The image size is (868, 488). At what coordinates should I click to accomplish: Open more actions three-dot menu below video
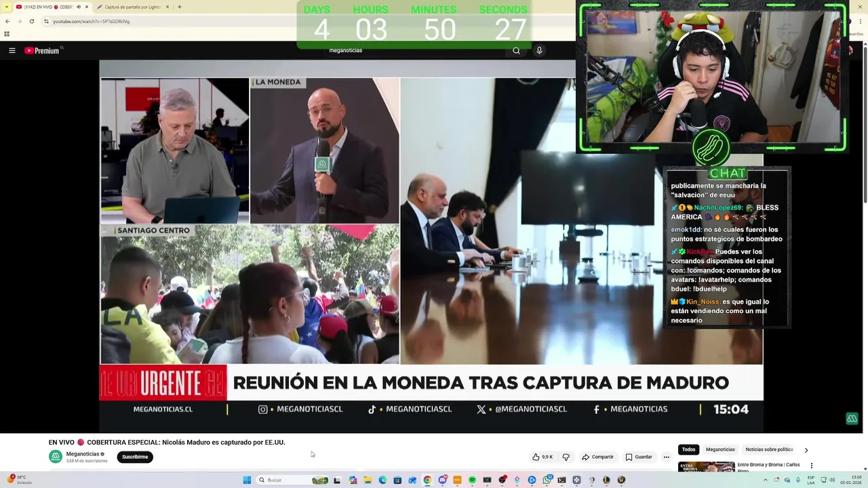667,457
